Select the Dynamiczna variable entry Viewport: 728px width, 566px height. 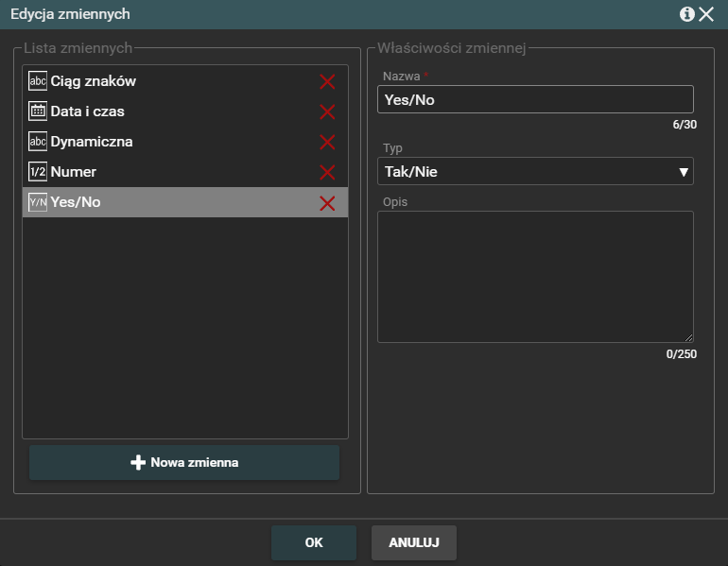point(92,142)
